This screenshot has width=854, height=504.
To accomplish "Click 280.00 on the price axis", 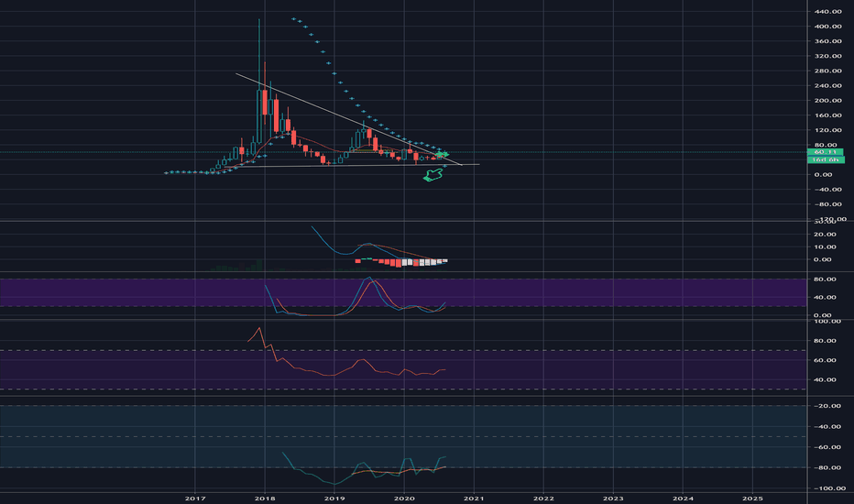I will click(x=827, y=71).
